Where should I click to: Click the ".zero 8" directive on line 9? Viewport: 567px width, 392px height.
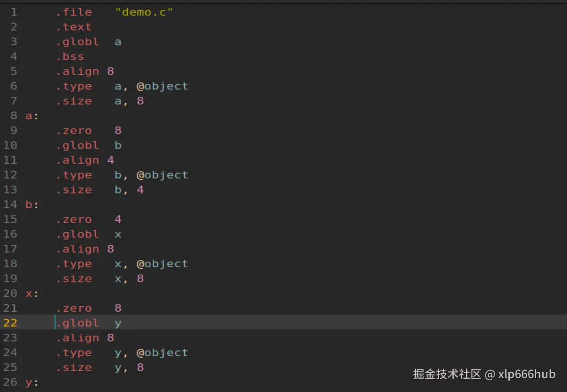87,130
